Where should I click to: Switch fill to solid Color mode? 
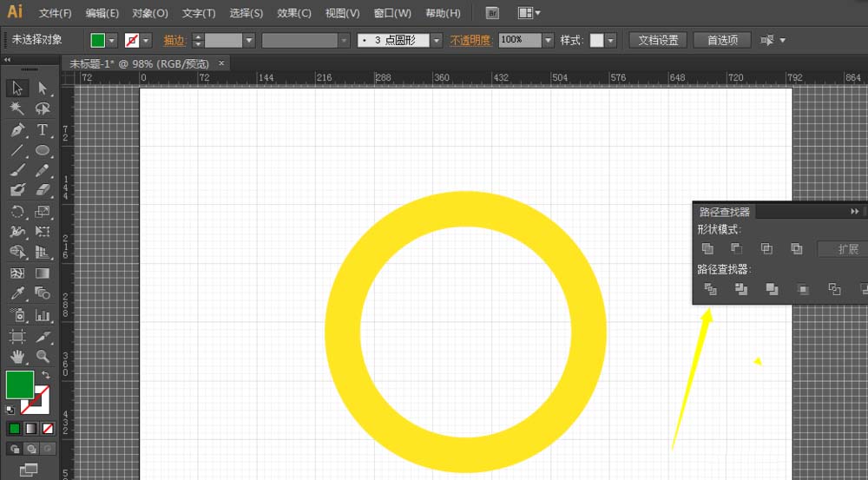point(15,428)
